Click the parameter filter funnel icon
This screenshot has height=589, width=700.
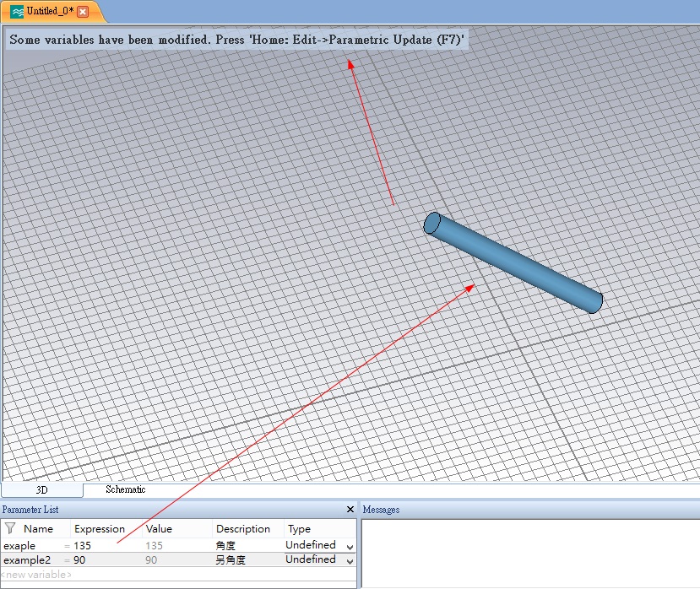pos(10,529)
